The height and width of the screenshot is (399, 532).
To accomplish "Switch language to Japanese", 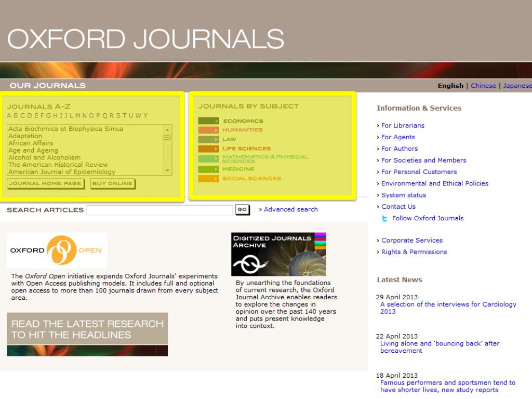I will [517, 86].
